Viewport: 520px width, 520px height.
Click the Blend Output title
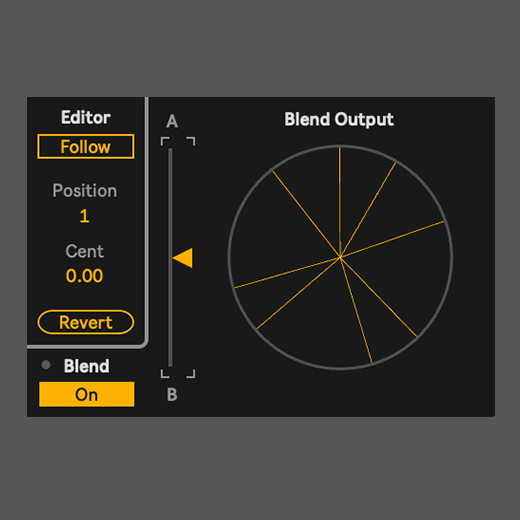339,119
